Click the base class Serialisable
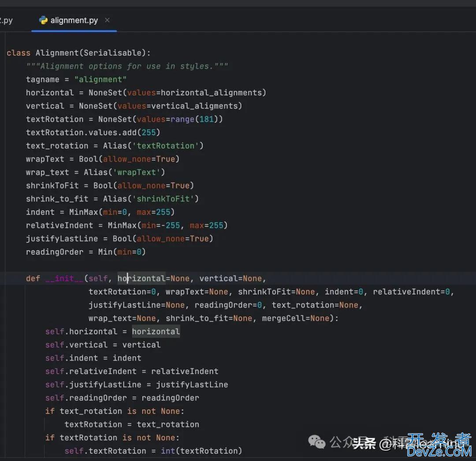Screen dimensions: 476x461 click(x=113, y=53)
